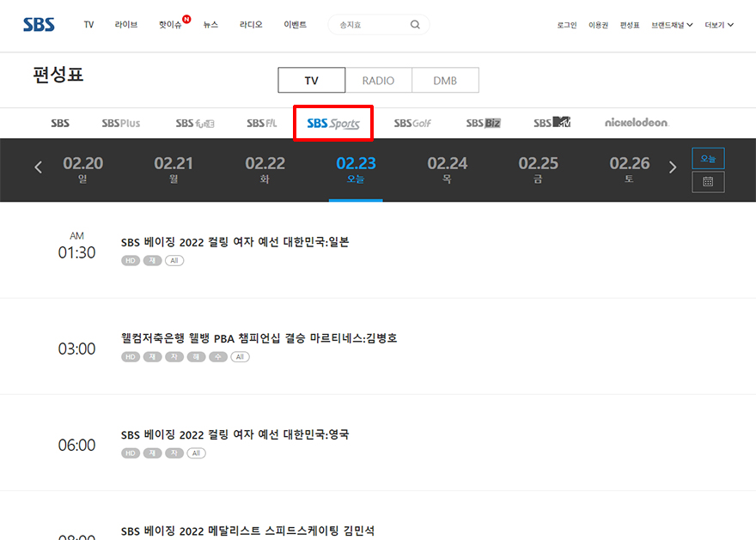Open 컬링 여자 예선 대한민국:일본 program
Image resolution: width=756 pixels, height=540 pixels.
point(235,242)
